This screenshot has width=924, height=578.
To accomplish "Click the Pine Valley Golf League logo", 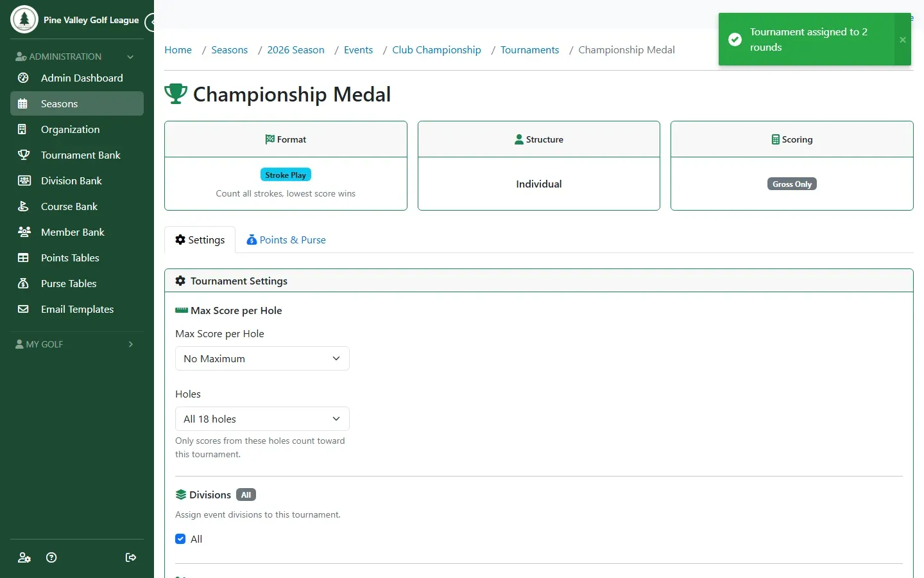I will pyautogui.click(x=24, y=20).
